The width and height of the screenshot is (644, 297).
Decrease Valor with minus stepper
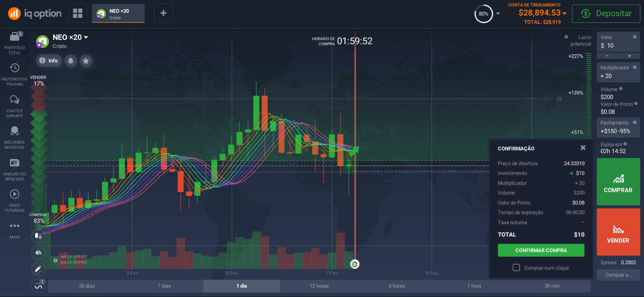click(607, 56)
